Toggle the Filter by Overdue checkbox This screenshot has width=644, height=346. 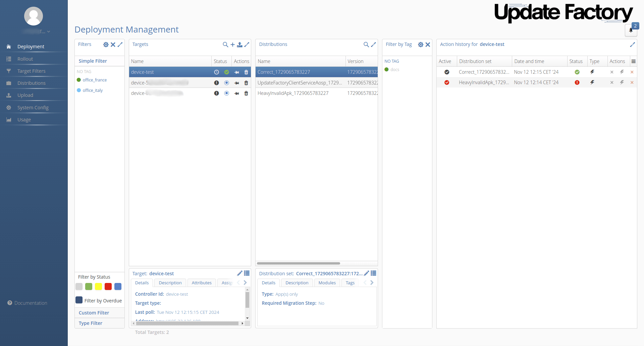tap(79, 300)
